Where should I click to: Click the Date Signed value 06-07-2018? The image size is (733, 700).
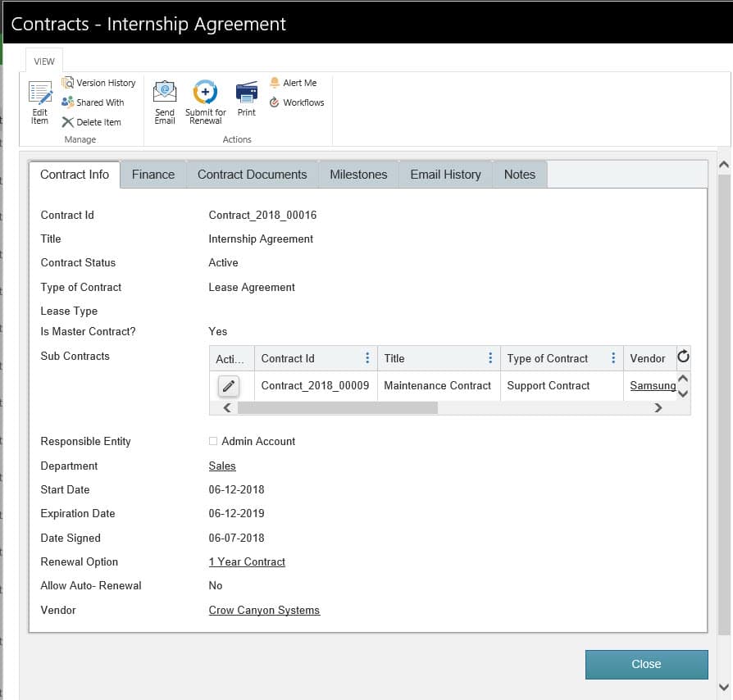click(236, 538)
